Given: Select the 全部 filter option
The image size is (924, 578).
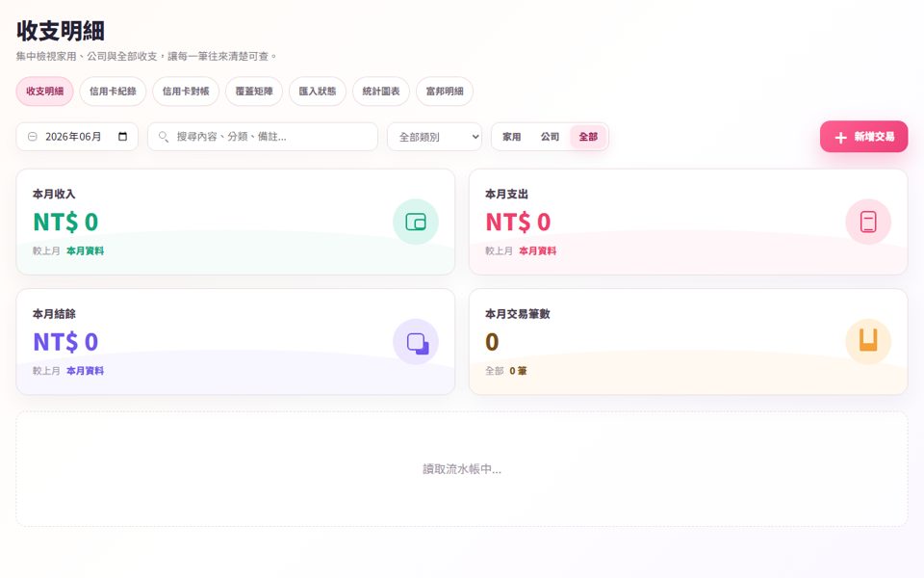Looking at the screenshot, I should [588, 137].
